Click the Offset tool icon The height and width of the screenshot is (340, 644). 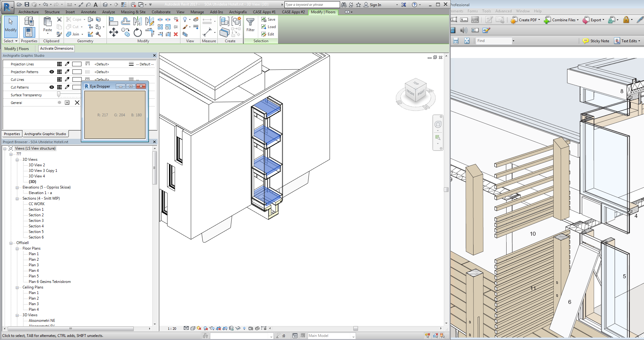click(125, 21)
